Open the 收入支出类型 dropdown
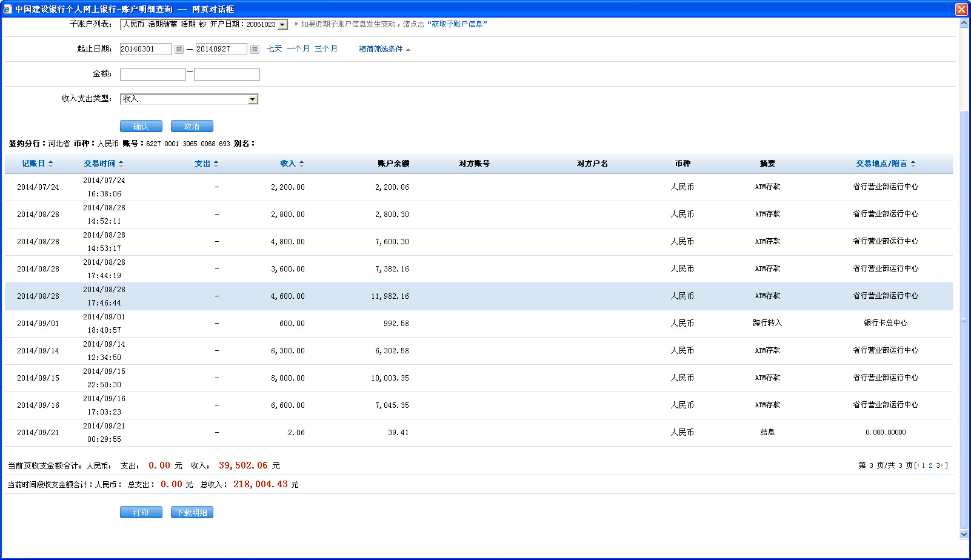 [x=253, y=99]
